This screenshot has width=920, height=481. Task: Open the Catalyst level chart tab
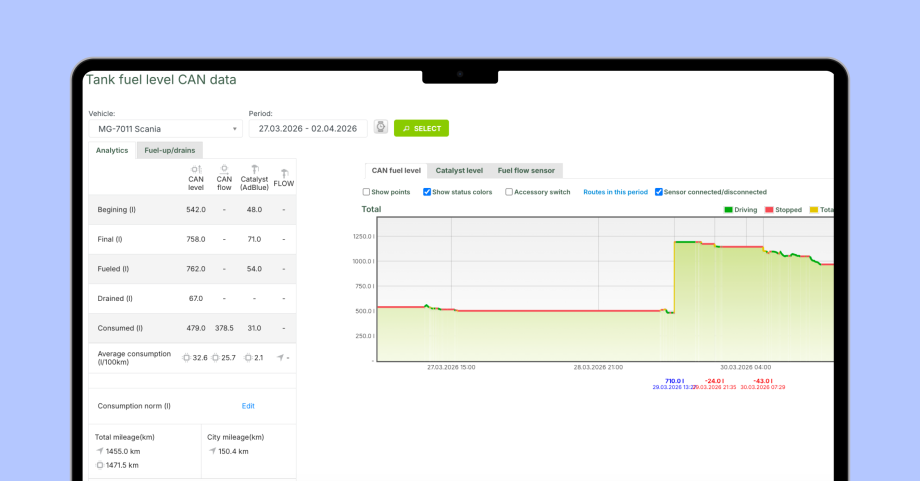pyautogui.click(x=459, y=171)
